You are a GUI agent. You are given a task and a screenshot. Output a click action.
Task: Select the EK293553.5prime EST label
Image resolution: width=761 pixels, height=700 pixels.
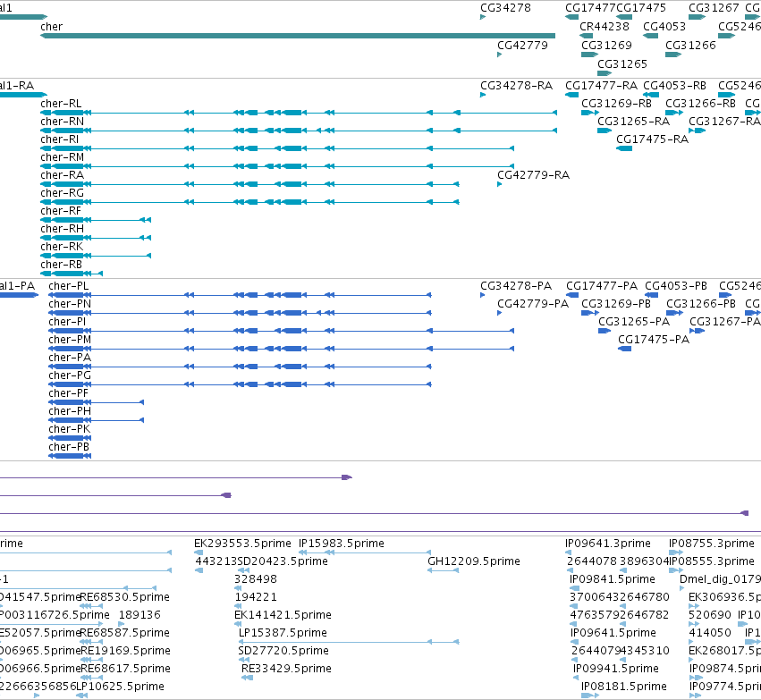(x=242, y=544)
